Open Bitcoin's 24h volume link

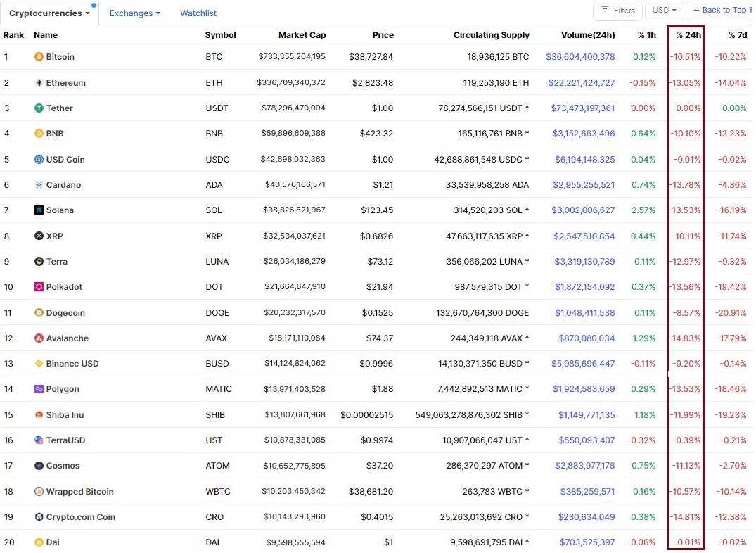point(580,57)
